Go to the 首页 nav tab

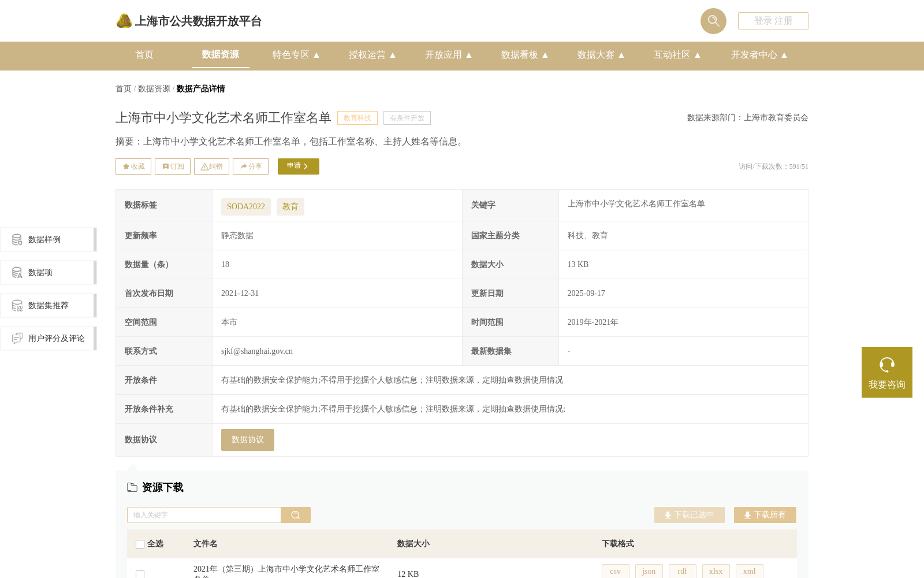pos(144,55)
